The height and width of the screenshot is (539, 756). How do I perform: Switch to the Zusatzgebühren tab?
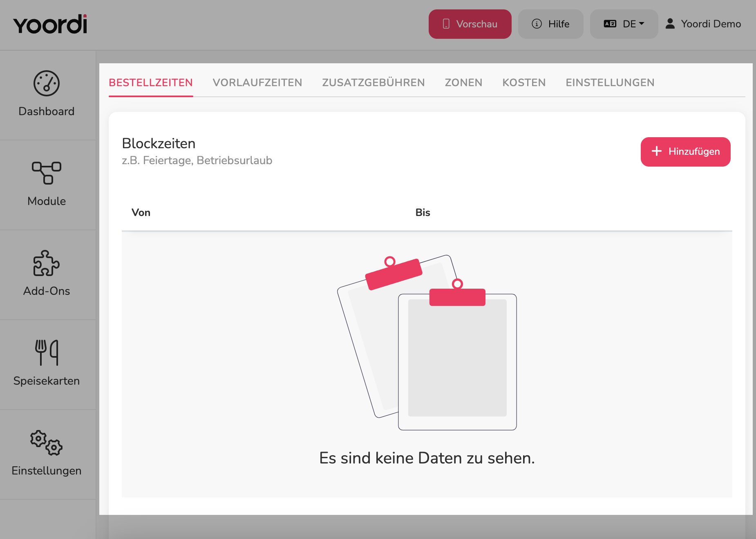point(374,82)
